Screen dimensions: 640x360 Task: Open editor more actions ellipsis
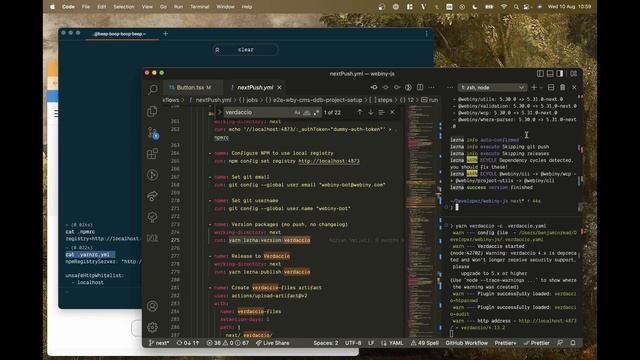click(x=431, y=87)
